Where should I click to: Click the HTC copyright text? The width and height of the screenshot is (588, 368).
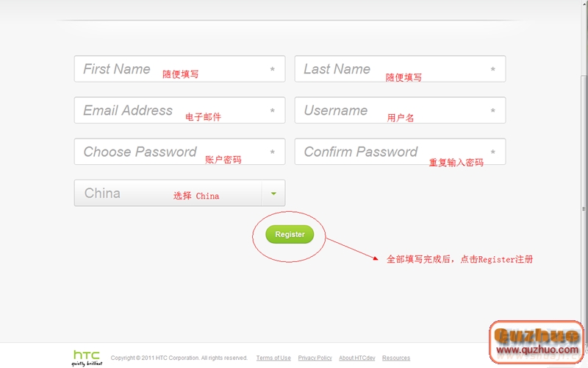click(x=179, y=358)
